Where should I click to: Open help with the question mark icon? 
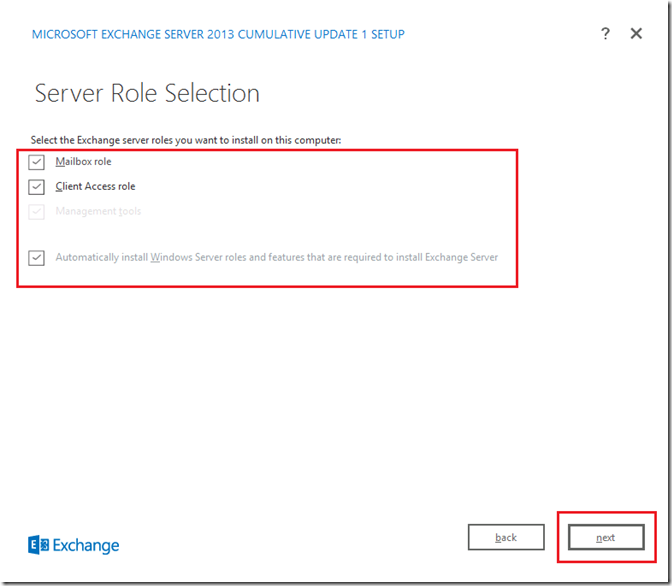(605, 34)
